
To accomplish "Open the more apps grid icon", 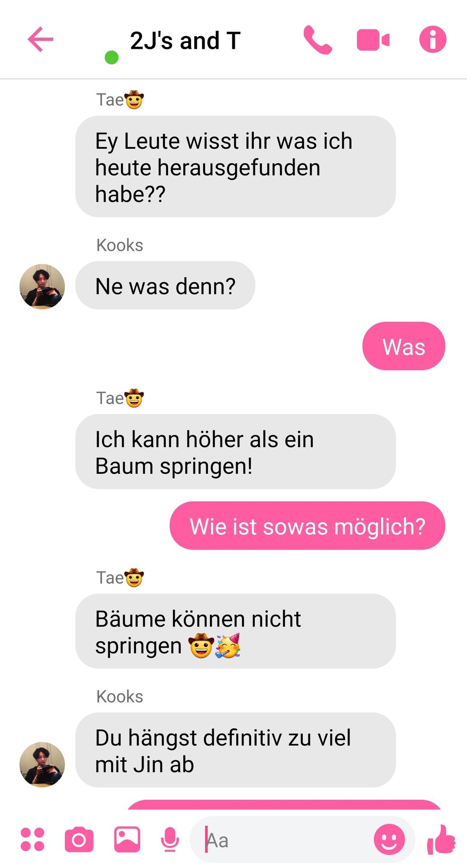I will pos(33,840).
